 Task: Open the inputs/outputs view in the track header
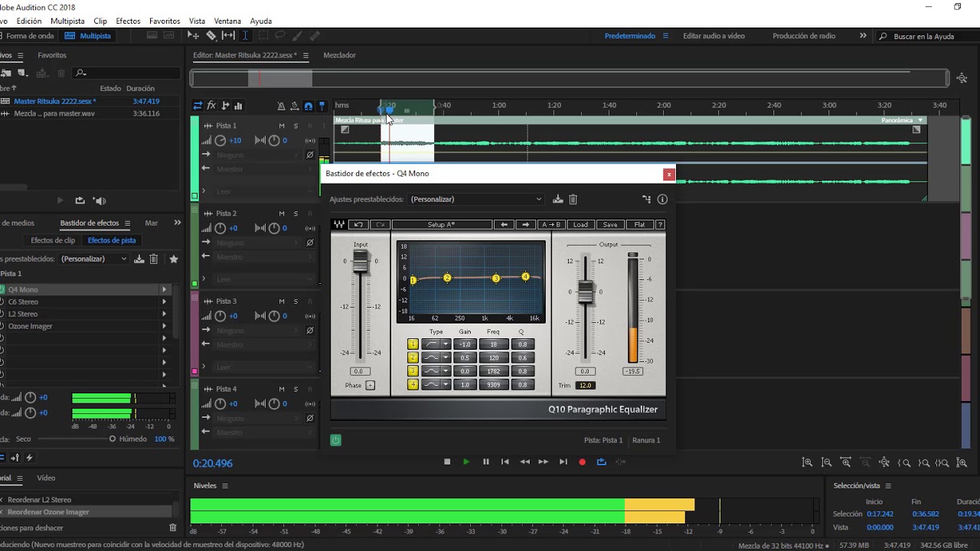198,106
